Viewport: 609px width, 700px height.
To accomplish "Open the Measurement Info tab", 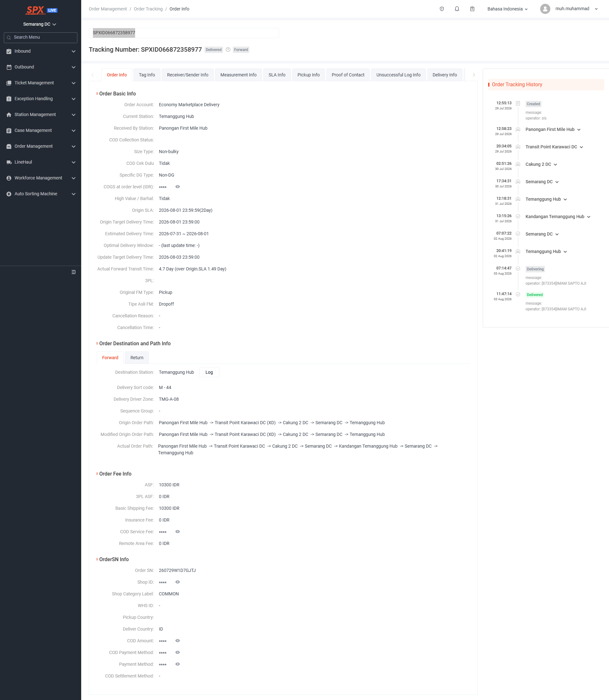I will point(238,75).
